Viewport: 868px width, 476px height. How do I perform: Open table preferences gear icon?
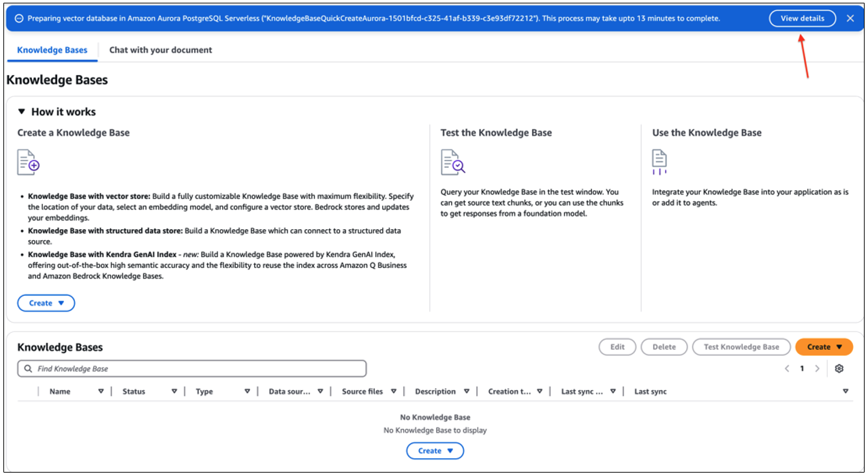[x=839, y=368]
